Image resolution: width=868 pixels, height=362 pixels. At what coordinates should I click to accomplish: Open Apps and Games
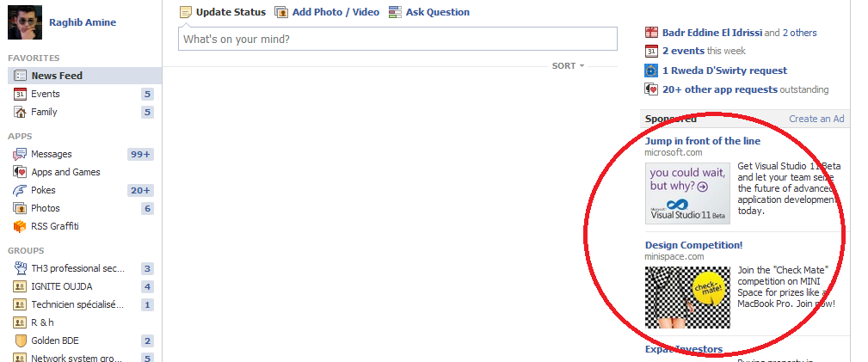[66, 172]
